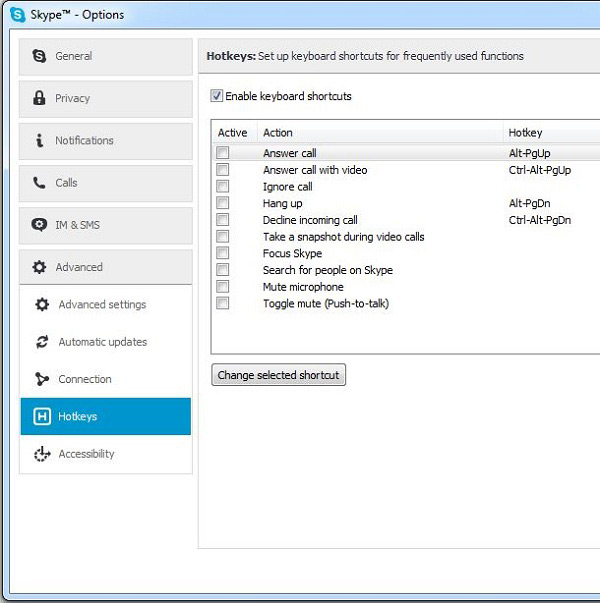This screenshot has width=600, height=603.
Task: Open the Calls phone icon
Action: pos(39,183)
